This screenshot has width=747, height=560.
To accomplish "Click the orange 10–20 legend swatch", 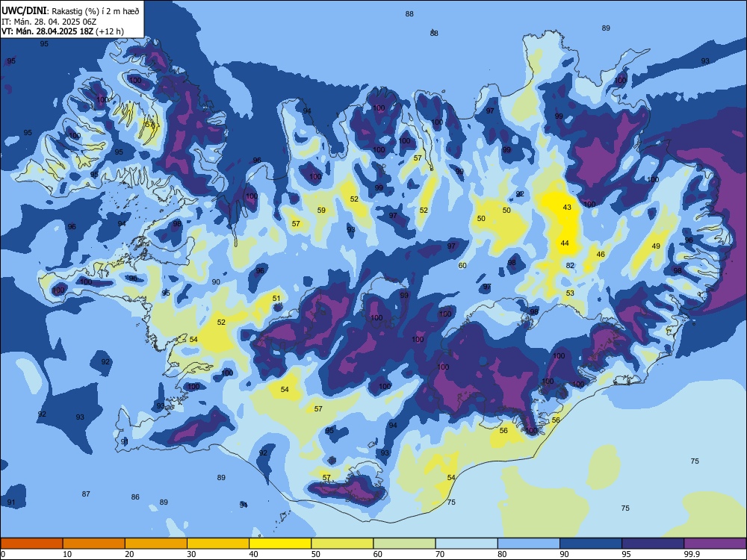I will tap(94, 544).
